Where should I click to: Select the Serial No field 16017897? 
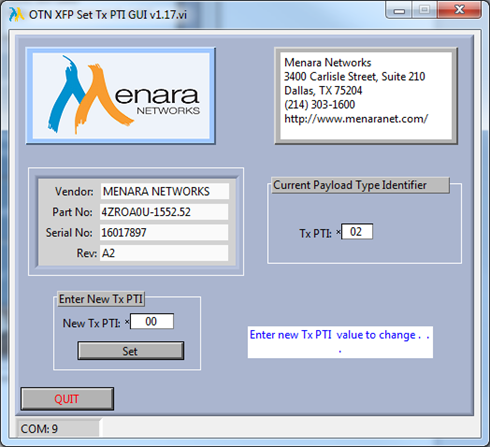point(164,233)
